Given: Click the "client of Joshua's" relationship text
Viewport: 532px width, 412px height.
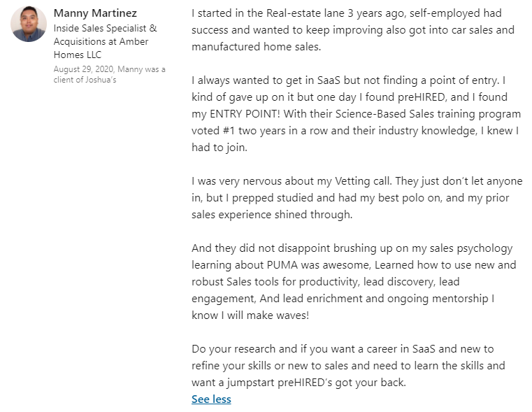Looking at the screenshot, I should (x=85, y=80).
